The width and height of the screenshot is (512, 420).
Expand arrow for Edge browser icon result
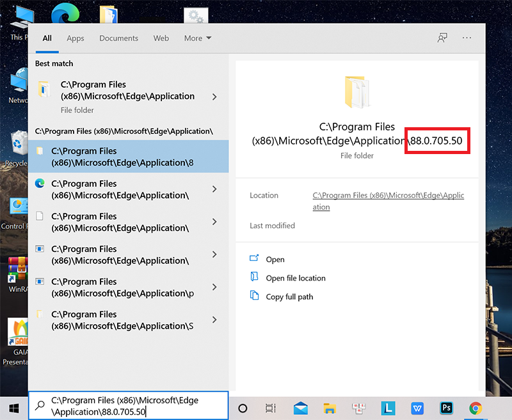pos(214,189)
